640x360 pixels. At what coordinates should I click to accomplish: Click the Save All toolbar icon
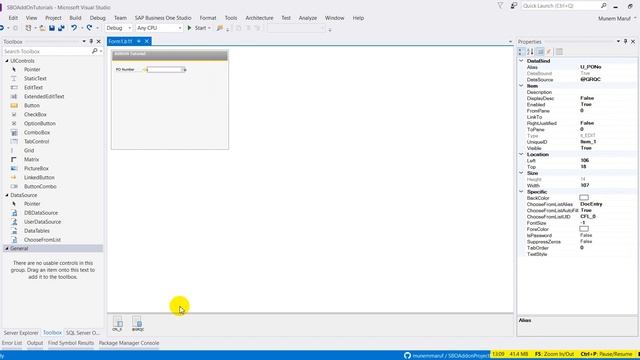point(61,28)
